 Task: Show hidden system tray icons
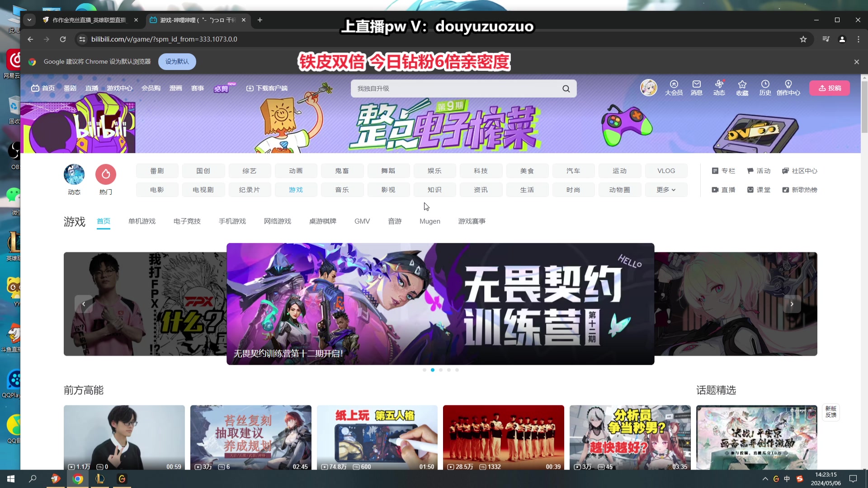(x=765, y=479)
